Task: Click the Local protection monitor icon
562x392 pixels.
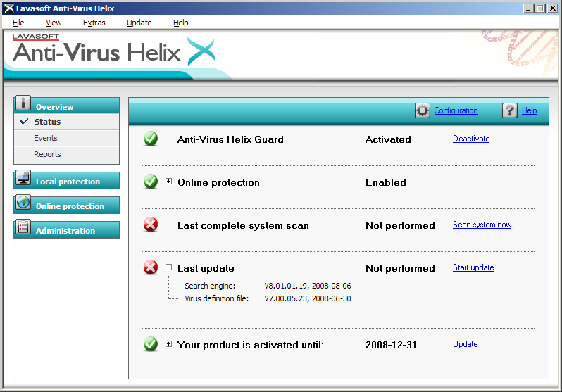Action: click(x=23, y=178)
